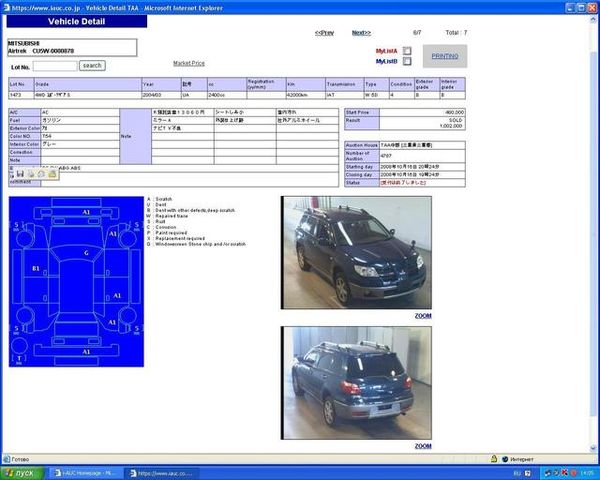
Task: Click the 'Vehicle Detail' header banner
Action: click(77, 21)
